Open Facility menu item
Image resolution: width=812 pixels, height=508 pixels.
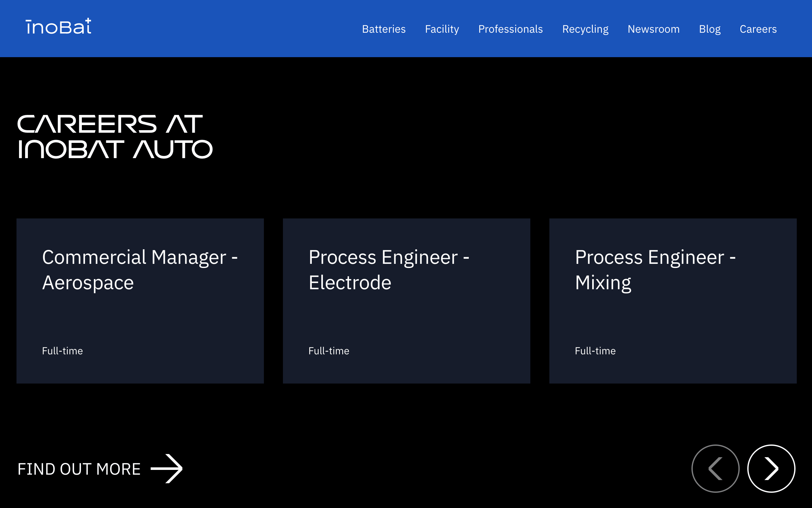[442, 29]
